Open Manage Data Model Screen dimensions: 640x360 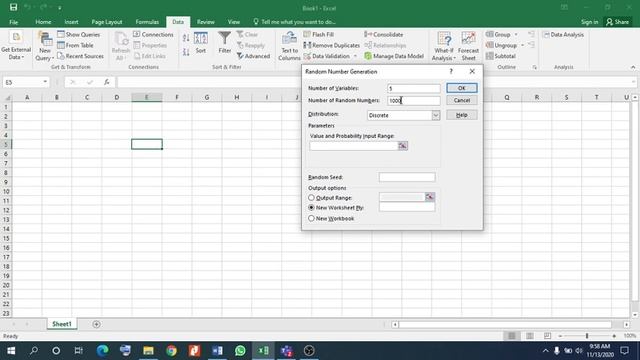[394, 56]
